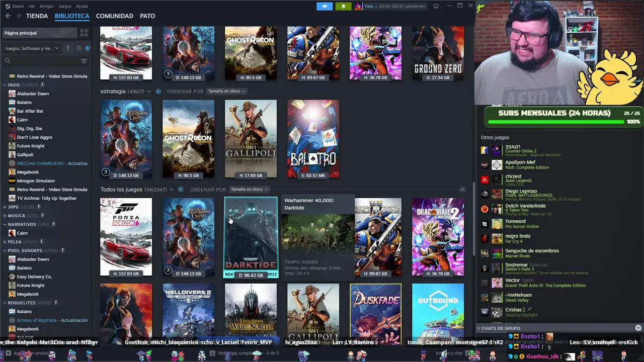This screenshot has width=644, height=362.
Task: Switch library to grid collections view
Action: (x=84, y=33)
